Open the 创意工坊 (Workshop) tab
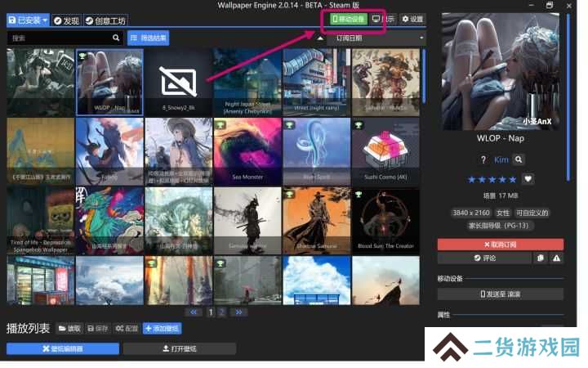Viewport: 588px width, 368px height. (x=105, y=20)
